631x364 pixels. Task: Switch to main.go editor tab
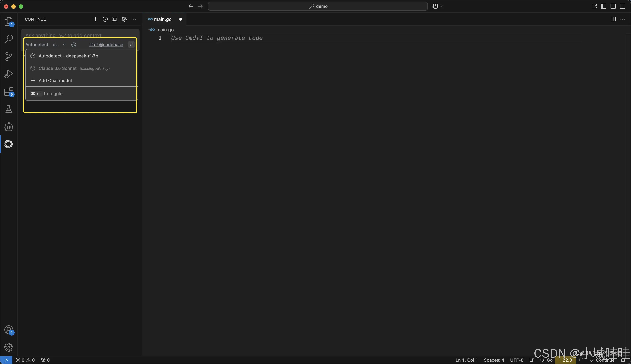(163, 19)
